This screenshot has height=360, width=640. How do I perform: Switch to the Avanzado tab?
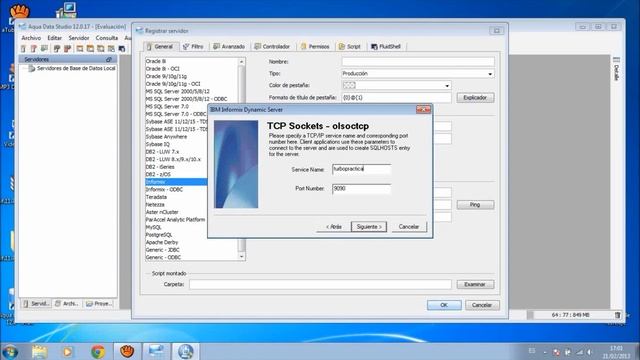tap(229, 47)
